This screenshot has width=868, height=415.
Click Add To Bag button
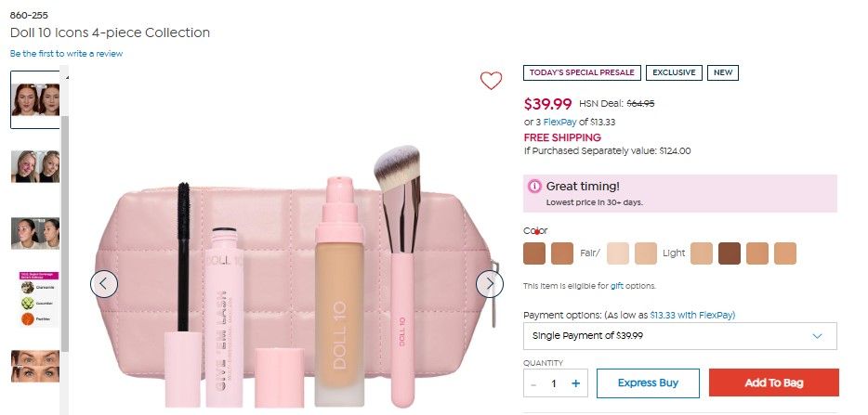click(773, 383)
